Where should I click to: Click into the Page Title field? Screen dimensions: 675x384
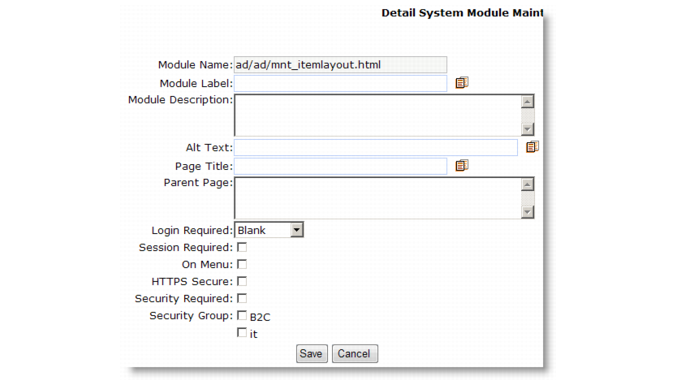point(341,166)
